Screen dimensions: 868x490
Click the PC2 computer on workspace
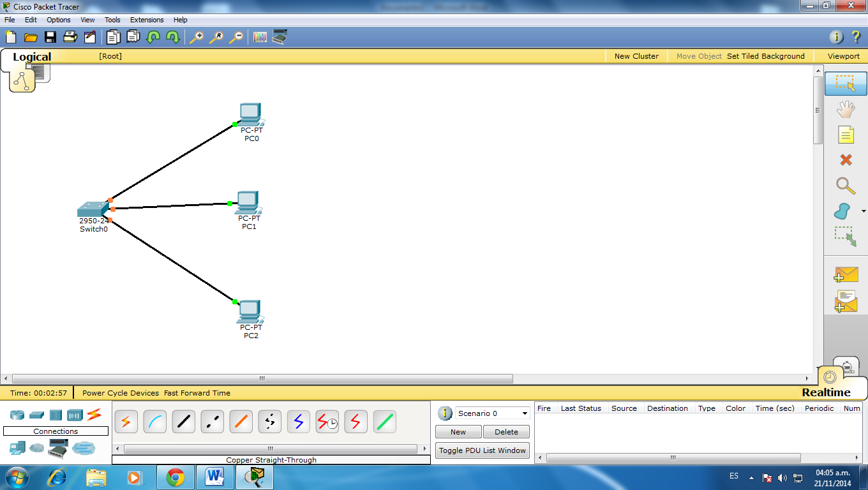click(251, 311)
